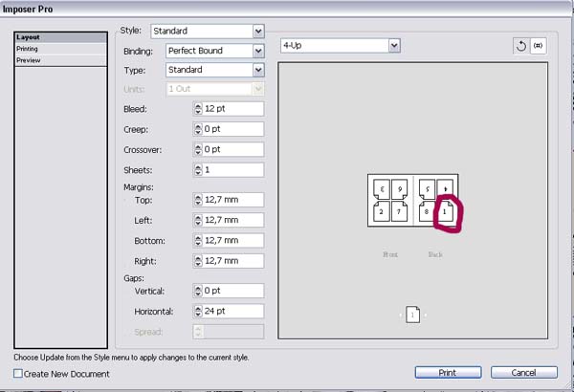The height and width of the screenshot is (392, 574).
Task: Click the Top margin stepper arrows
Action: tap(198, 200)
